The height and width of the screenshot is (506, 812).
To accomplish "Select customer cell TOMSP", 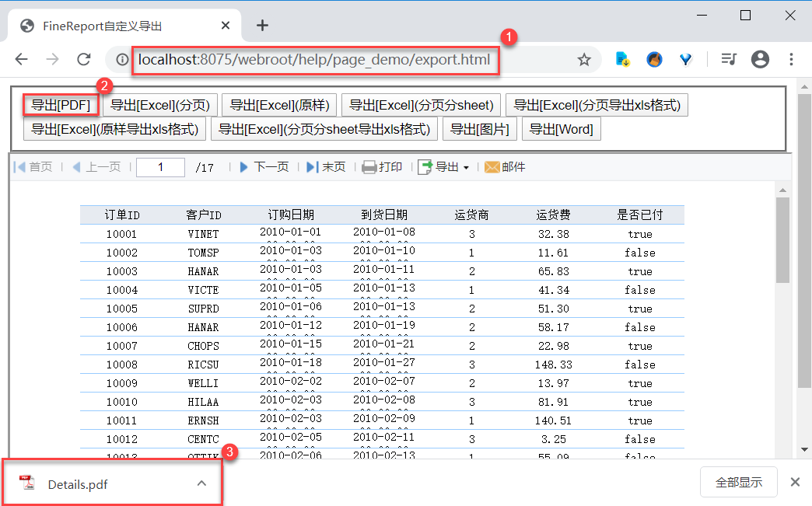I will pos(204,253).
